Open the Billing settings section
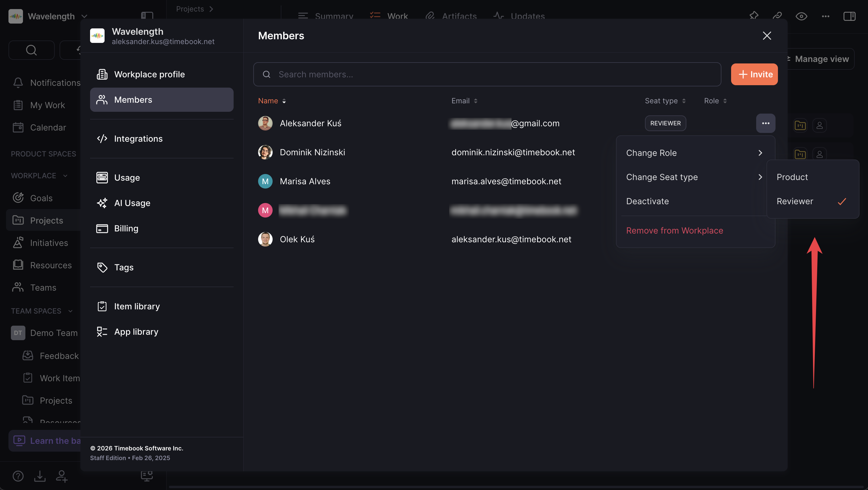Viewport: 868px width, 490px height. point(126,228)
